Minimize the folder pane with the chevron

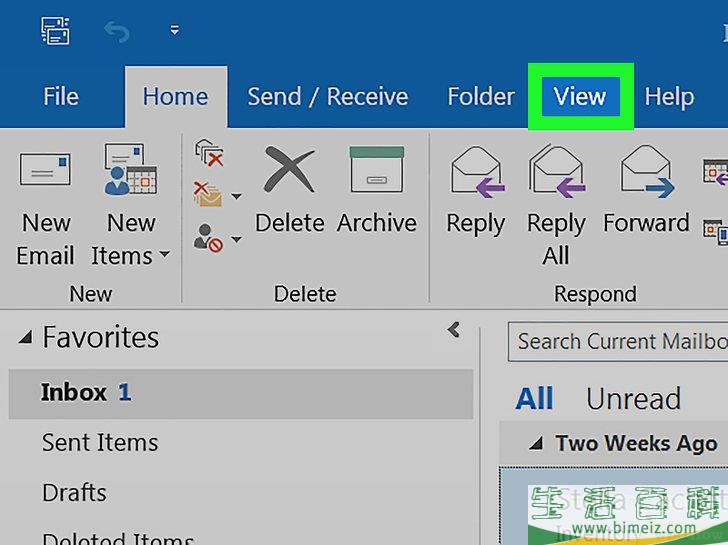(x=454, y=330)
